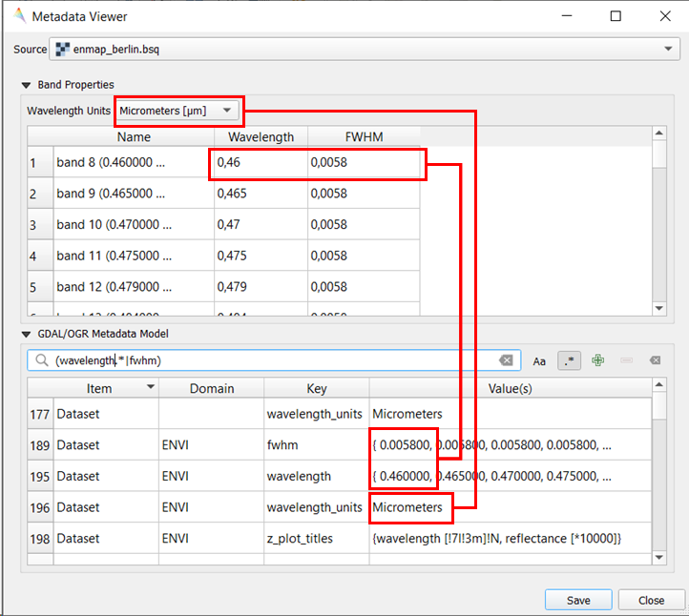Click the band table vertical scrollbar thumb
Viewport: 689px width, 616px height.
click(659, 154)
